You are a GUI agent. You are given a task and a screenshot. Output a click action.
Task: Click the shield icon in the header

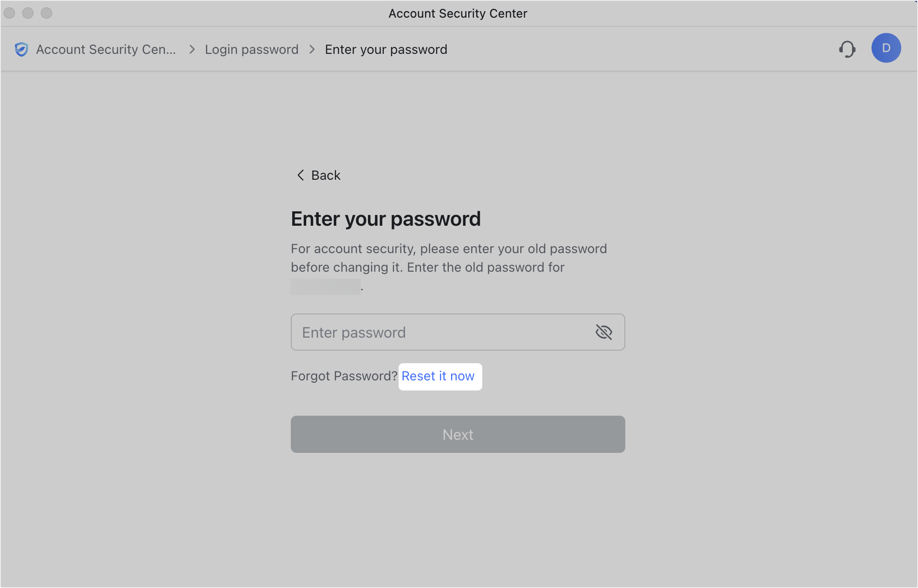click(x=22, y=49)
